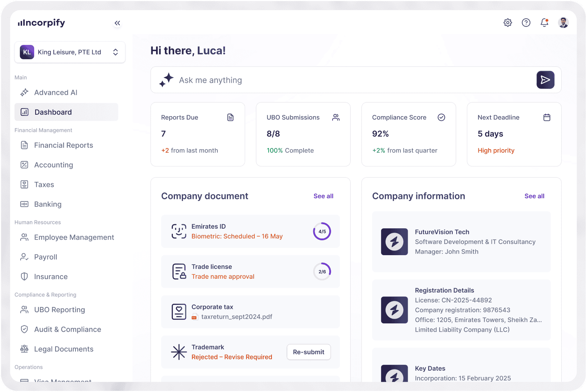This screenshot has width=587, height=392.
Task: Click the settings gear icon
Action: pyautogui.click(x=507, y=23)
